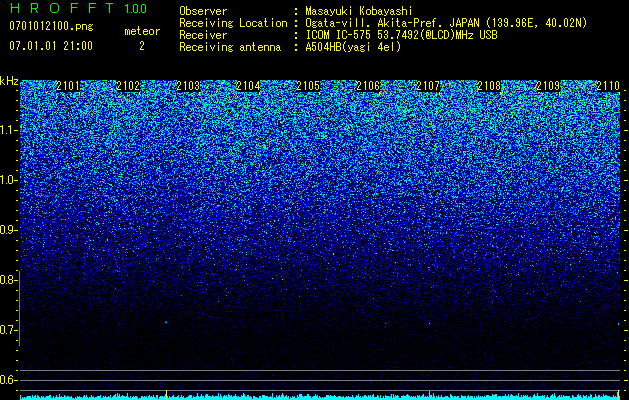Click the 0.9 kHz axis label
The height and width of the screenshot is (400, 629).
(8, 230)
